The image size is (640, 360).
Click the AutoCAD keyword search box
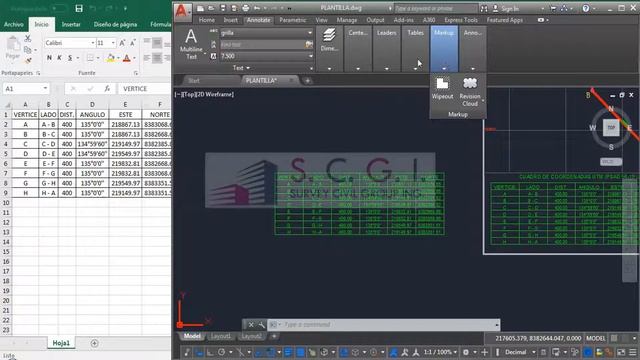tap(435, 8)
